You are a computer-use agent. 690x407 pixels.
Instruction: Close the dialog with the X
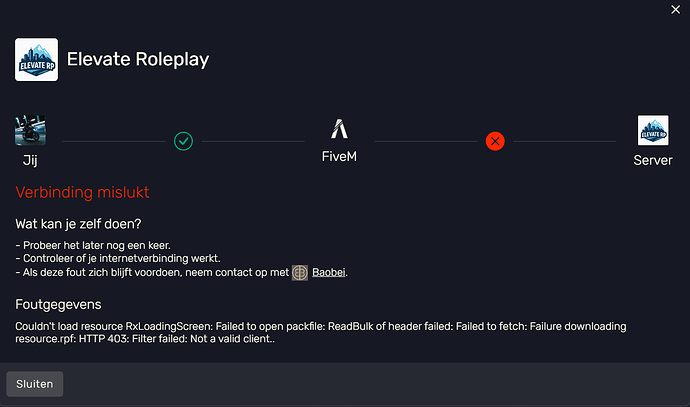675,9
